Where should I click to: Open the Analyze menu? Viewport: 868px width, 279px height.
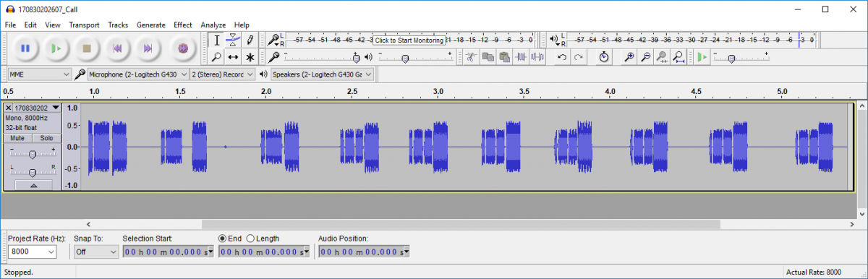click(x=213, y=25)
